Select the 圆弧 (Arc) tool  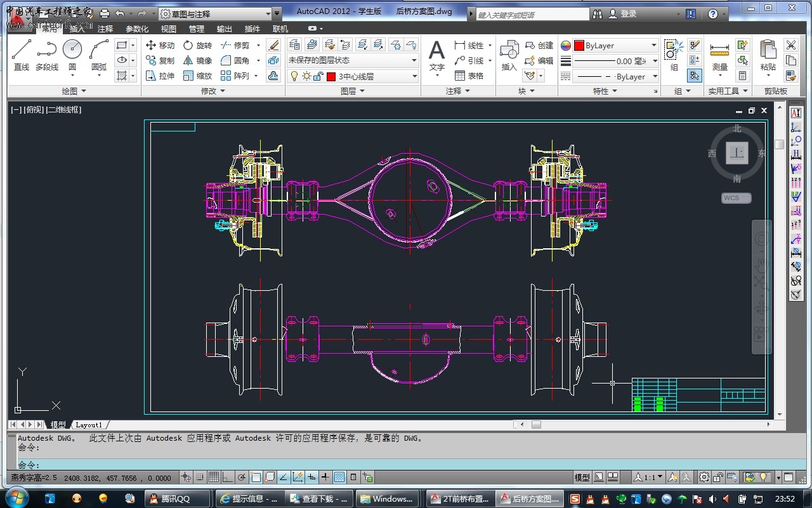pos(99,56)
